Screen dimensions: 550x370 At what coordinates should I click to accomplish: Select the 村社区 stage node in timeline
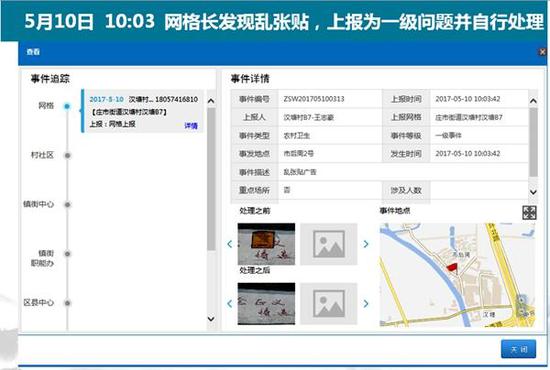(x=67, y=155)
